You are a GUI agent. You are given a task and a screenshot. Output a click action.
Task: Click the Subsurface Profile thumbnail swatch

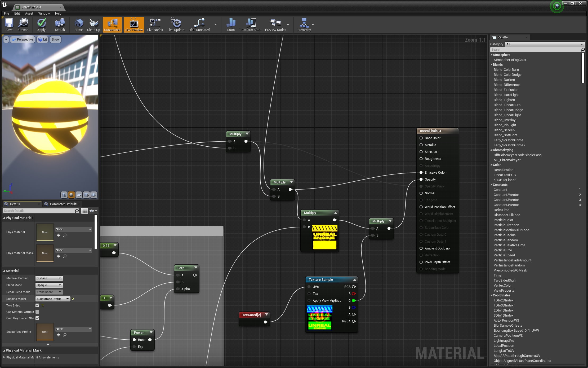(x=45, y=332)
